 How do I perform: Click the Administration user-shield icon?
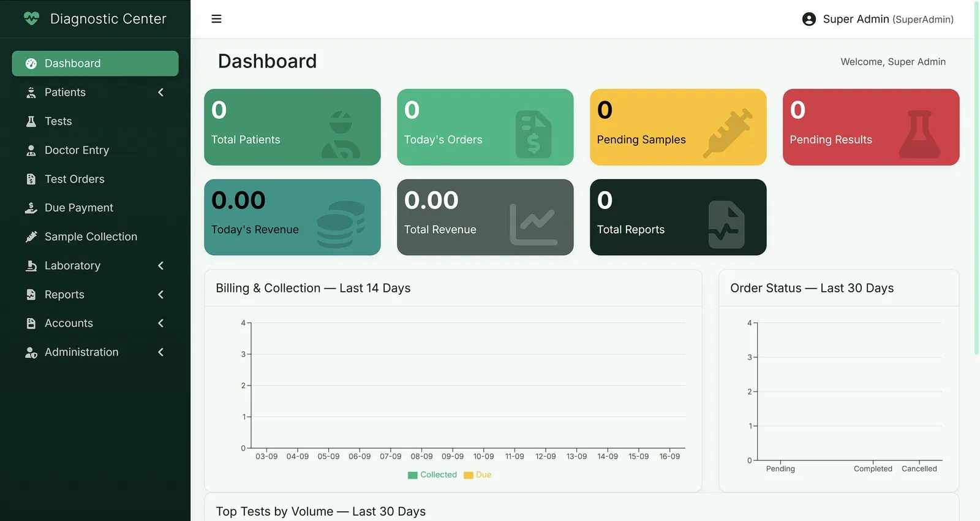[x=31, y=352]
